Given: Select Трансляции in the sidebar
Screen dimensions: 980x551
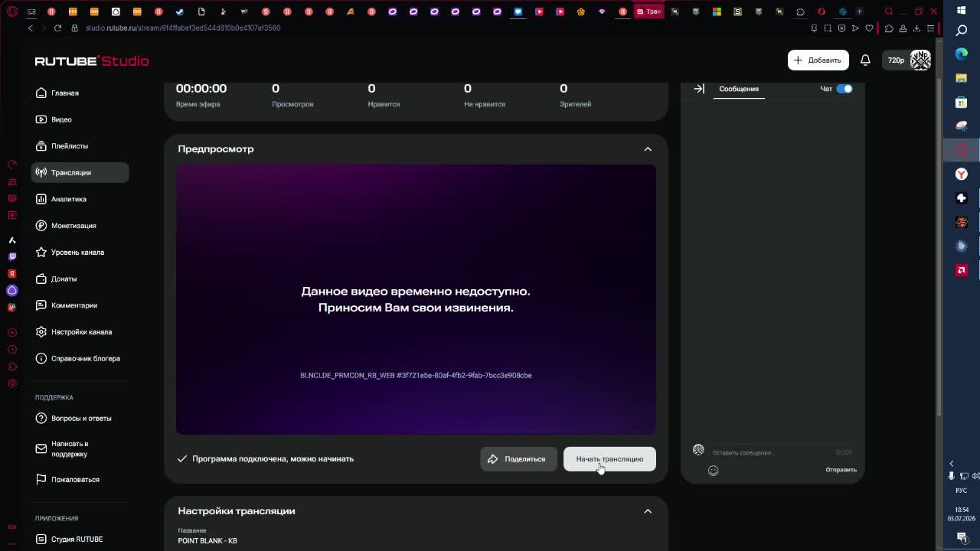Looking at the screenshot, I should (80, 172).
